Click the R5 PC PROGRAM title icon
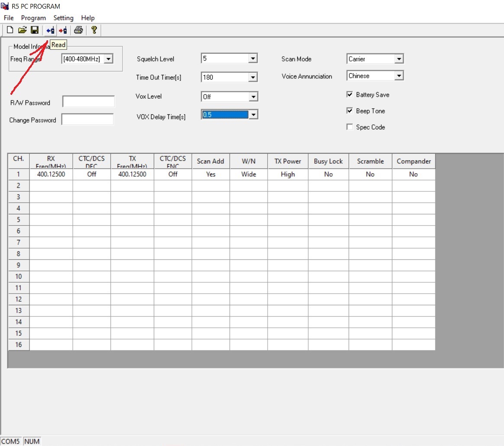This screenshot has height=446, width=504. pyautogui.click(x=5, y=6)
